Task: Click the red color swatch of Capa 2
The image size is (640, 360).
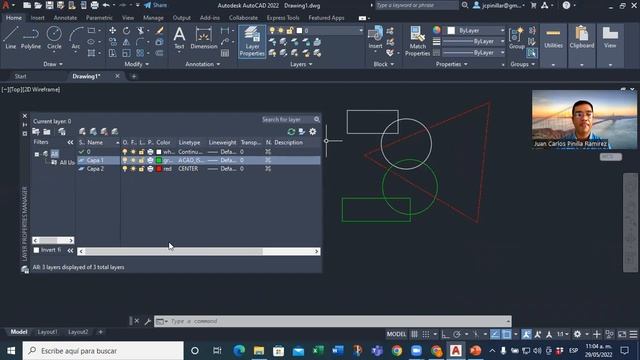Action: [x=159, y=169]
